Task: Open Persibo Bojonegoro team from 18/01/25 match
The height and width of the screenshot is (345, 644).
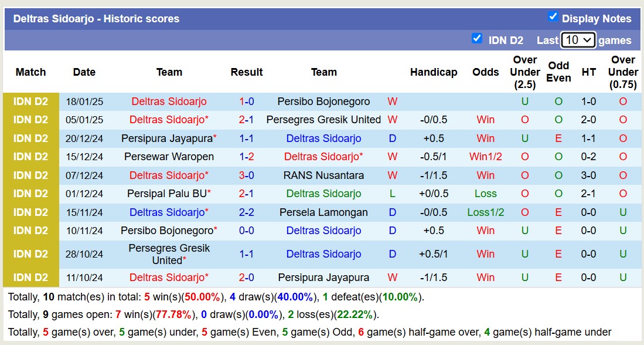Action: click(x=323, y=102)
